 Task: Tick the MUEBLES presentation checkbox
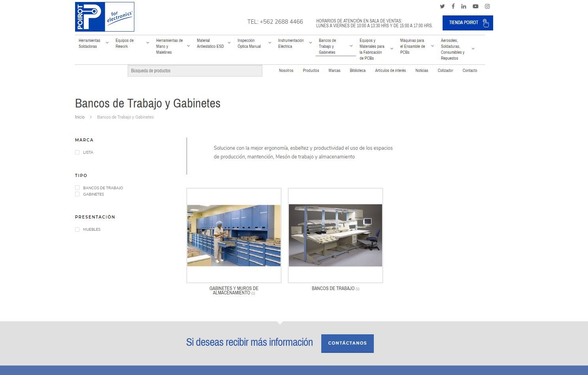77,229
